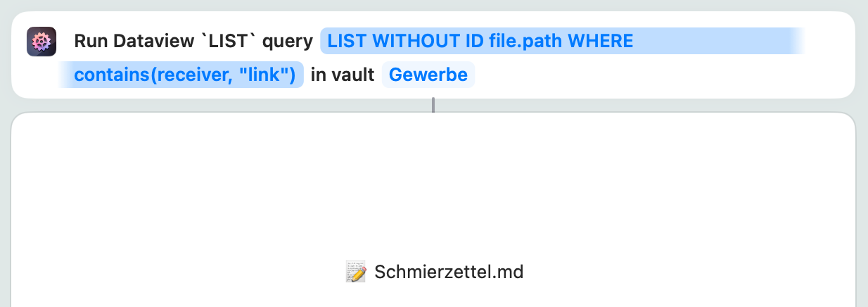Click the word "Run" in action title
The height and width of the screenshot is (307, 868).
(89, 42)
